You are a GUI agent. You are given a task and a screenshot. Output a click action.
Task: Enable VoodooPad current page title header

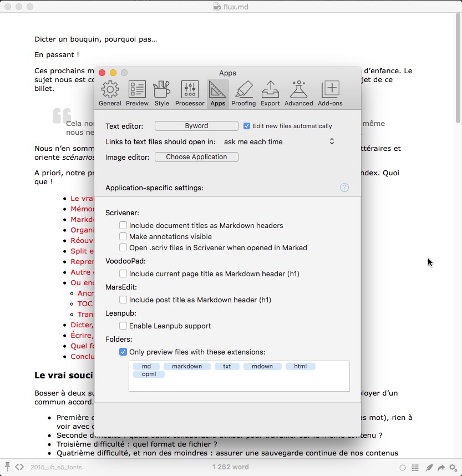click(x=123, y=274)
